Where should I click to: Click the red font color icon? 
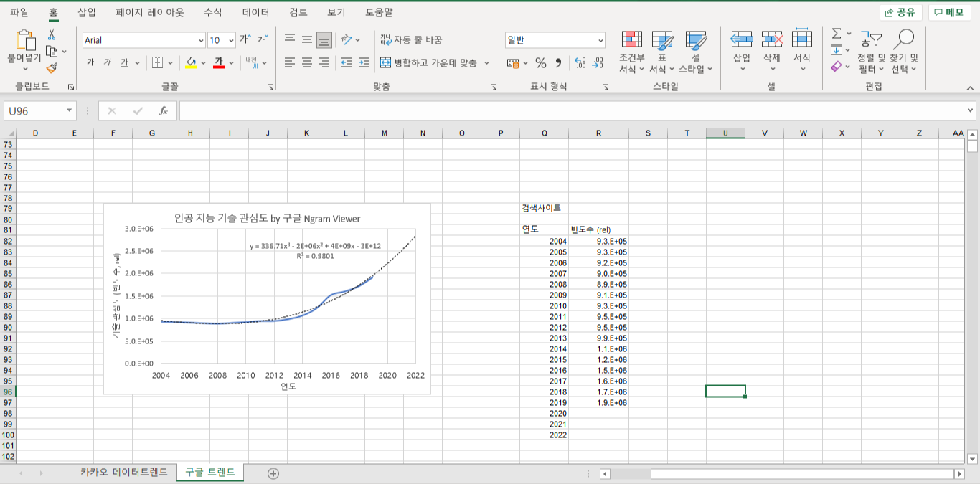(x=220, y=63)
